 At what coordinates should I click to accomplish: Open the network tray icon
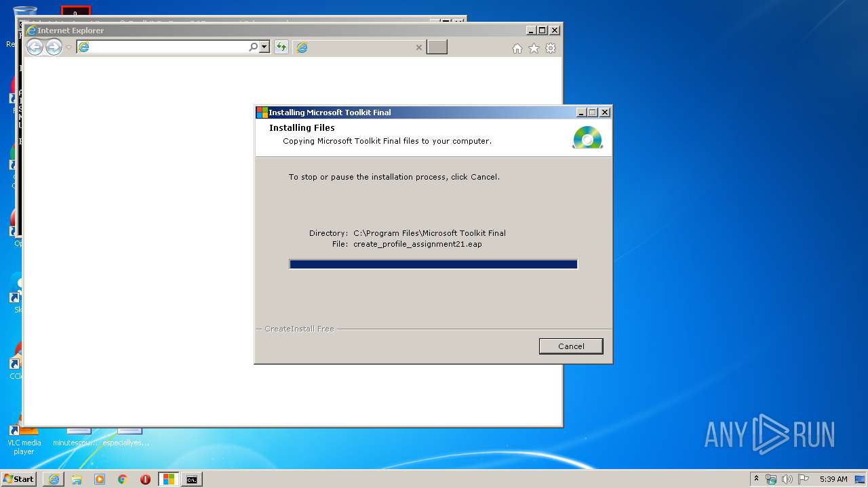tap(771, 479)
